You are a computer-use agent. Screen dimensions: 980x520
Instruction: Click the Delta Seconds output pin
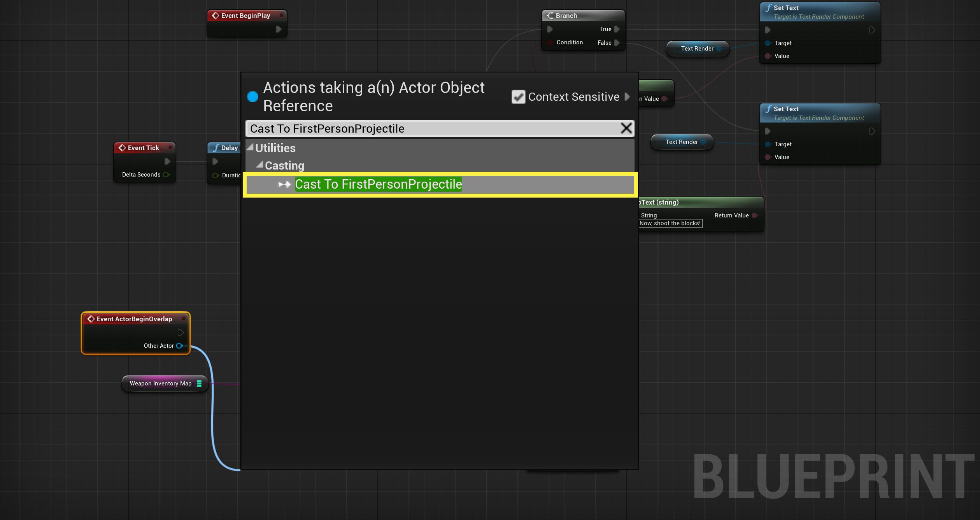pyautogui.click(x=166, y=175)
